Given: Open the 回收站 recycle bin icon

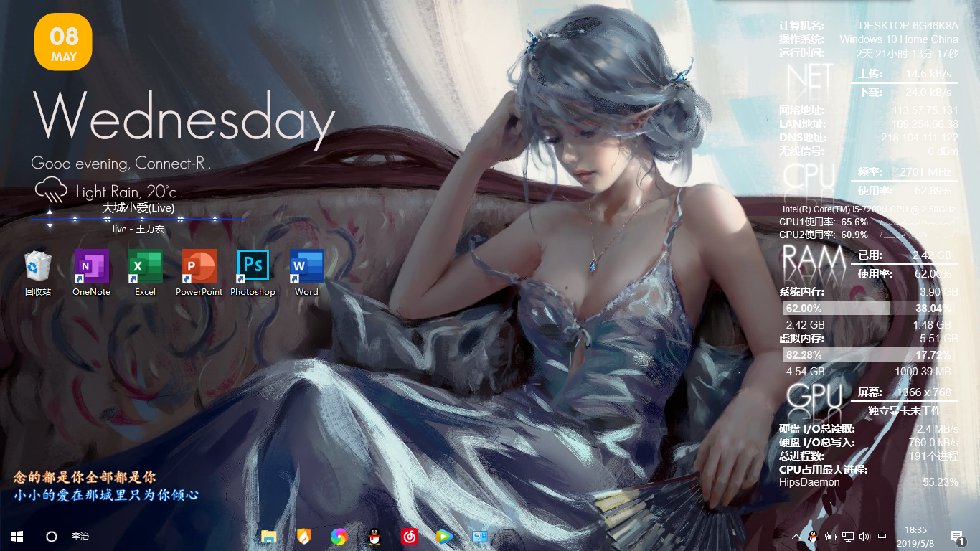Looking at the screenshot, I should coord(37,273).
